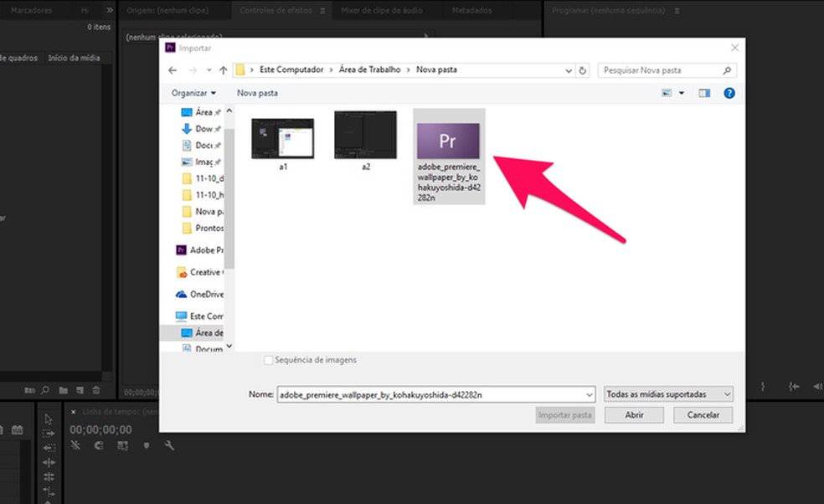The height and width of the screenshot is (504, 824).
Task: Enable the Sequência de imagens checkbox
Action: pos(268,360)
